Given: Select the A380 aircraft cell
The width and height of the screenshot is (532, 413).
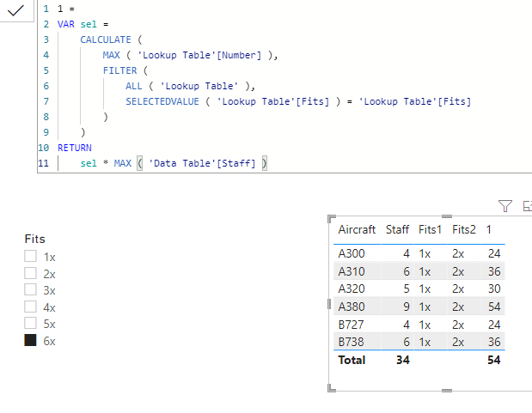Looking at the screenshot, I should [352, 307].
